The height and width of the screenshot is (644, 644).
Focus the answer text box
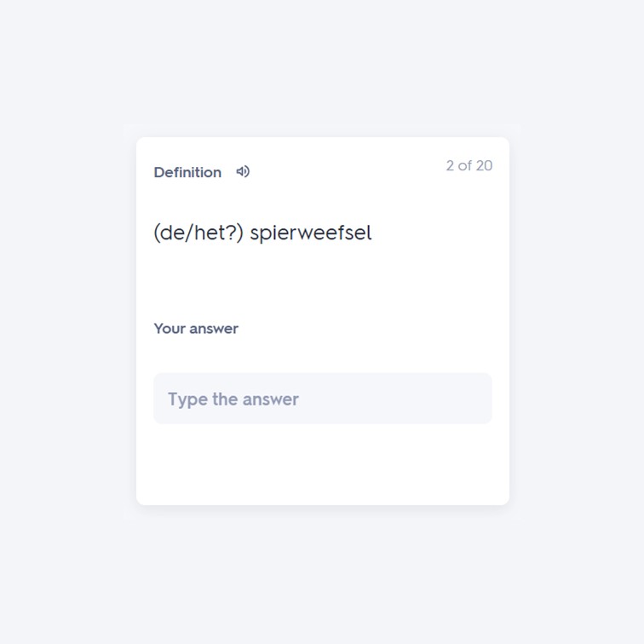point(322,399)
